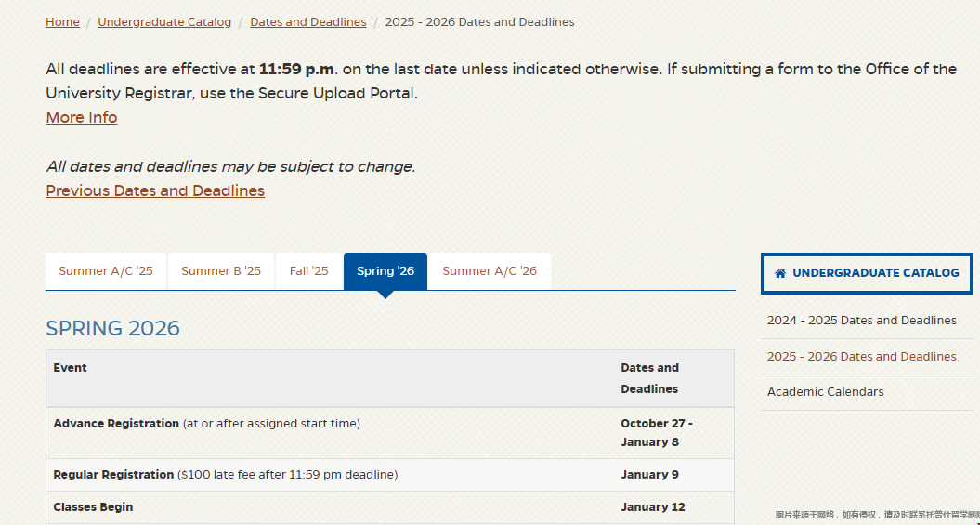The image size is (980, 525).
Task: Select the Advance Registration table row
Action: tap(390, 432)
